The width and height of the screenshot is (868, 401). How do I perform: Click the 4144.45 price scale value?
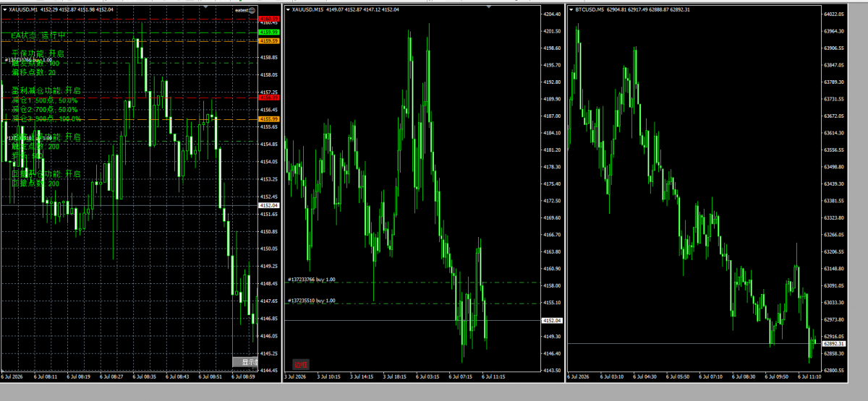(x=268, y=371)
